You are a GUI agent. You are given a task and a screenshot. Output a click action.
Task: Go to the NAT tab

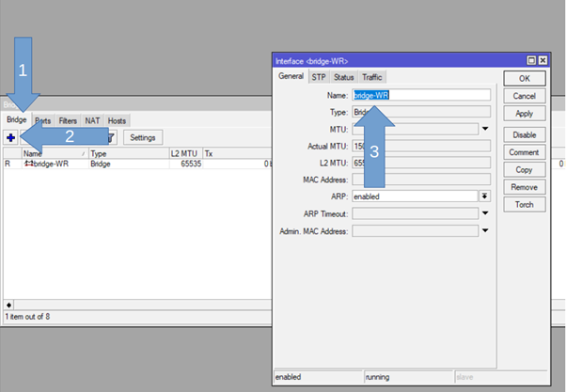click(93, 120)
